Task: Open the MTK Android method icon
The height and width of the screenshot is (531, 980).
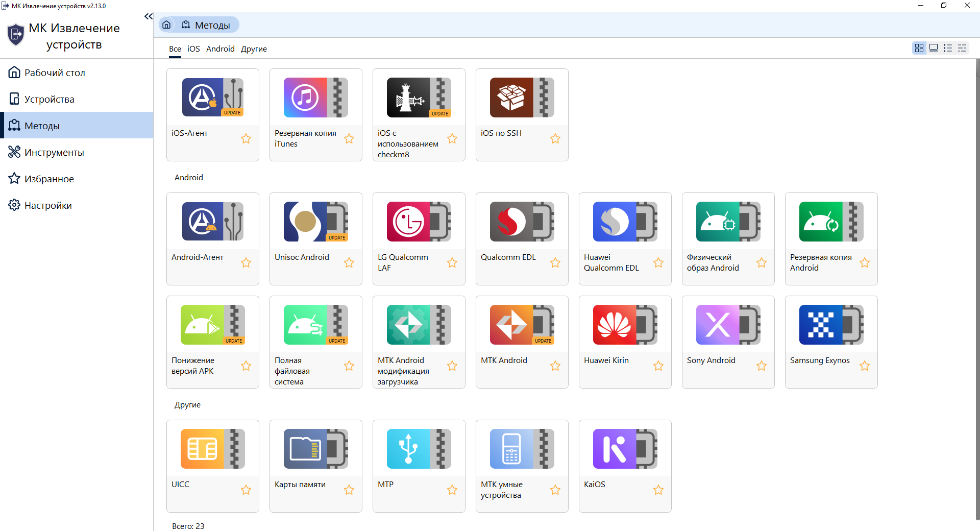Action: pyautogui.click(x=522, y=324)
